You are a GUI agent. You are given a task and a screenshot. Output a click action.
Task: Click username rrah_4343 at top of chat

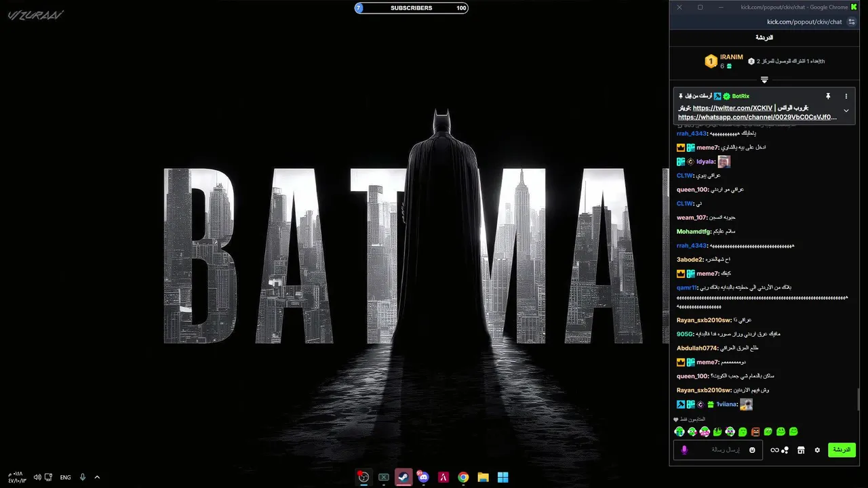pyautogui.click(x=692, y=134)
